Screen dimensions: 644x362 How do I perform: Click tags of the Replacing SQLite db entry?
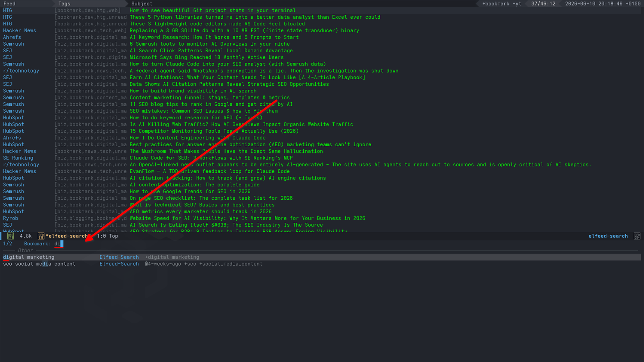point(91,30)
